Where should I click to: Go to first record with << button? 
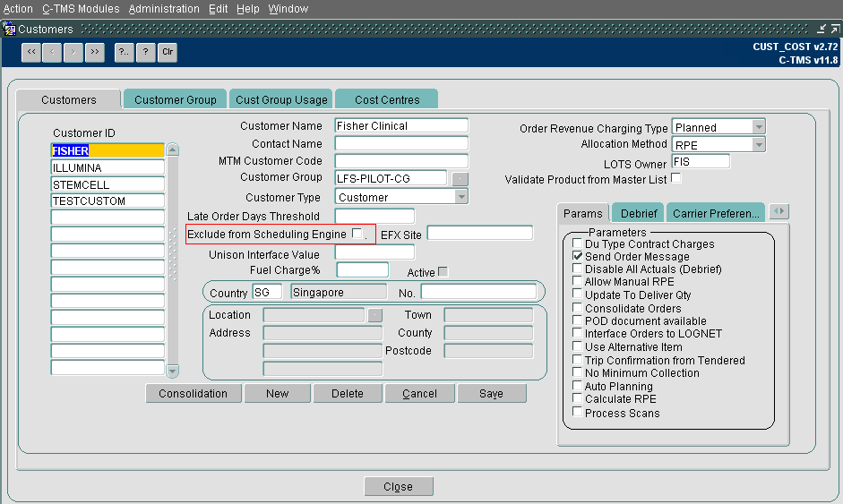[31, 52]
